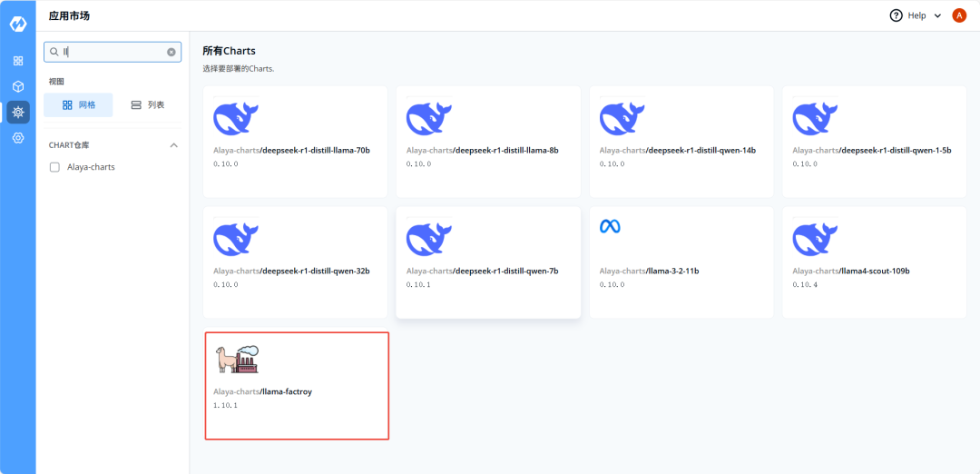Screen dimensions: 980x474
Task: Click the llama-factroy llama factory icon
Action: (236, 360)
